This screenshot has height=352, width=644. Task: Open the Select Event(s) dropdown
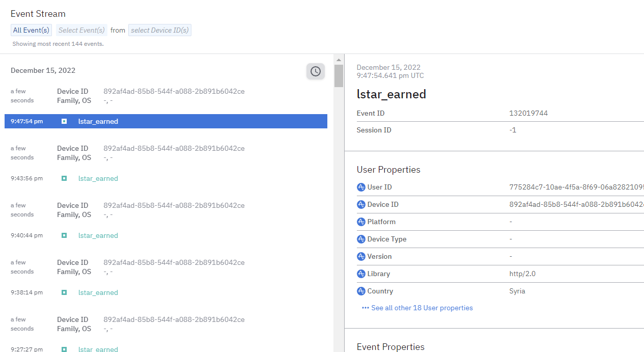81,30
